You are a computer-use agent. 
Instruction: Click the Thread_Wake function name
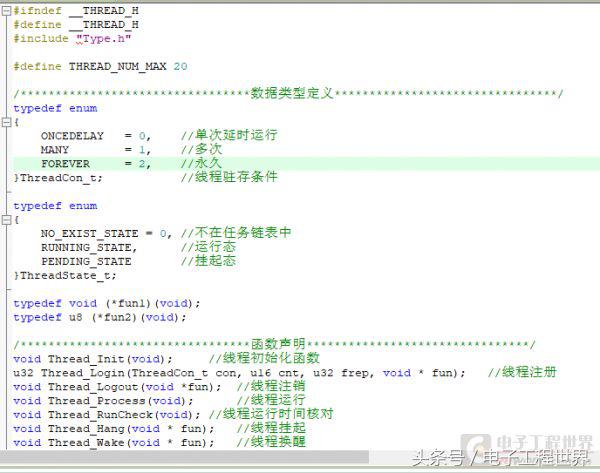(86, 442)
